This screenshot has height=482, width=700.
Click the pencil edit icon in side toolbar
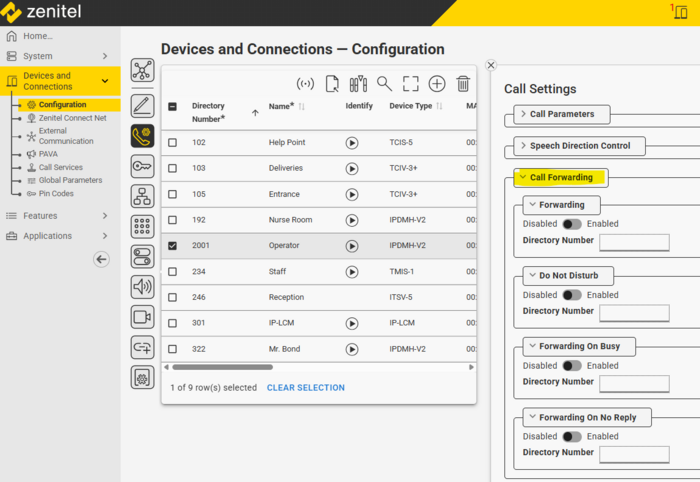pyautogui.click(x=142, y=105)
